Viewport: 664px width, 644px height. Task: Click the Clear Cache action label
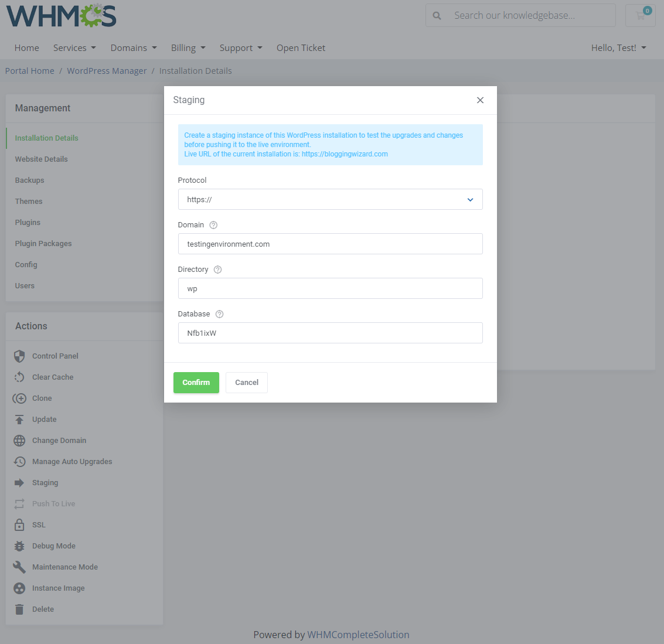(x=53, y=377)
